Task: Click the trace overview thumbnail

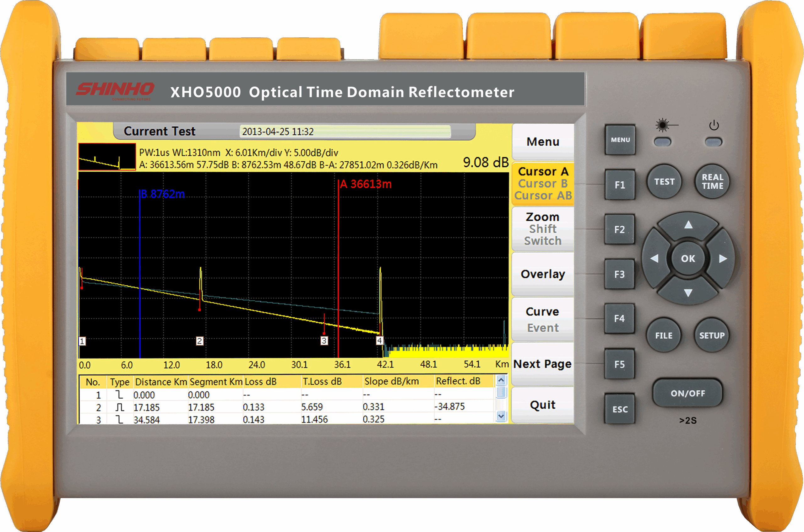Action: click(x=107, y=157)
